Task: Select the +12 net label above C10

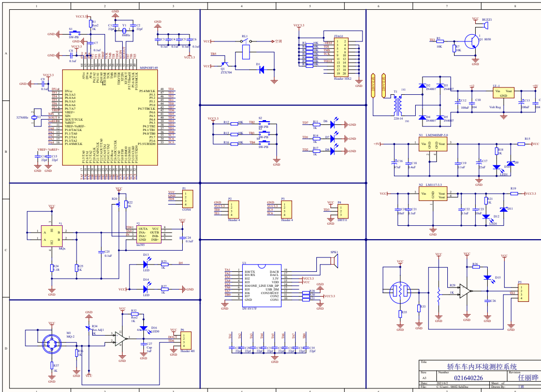Action: pyautogui.click(x=472, y=86)
